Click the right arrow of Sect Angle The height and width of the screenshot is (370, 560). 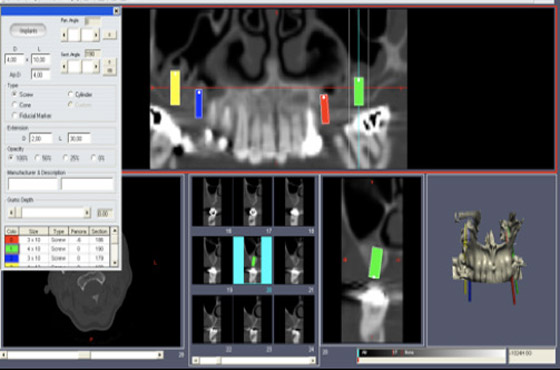96,66
